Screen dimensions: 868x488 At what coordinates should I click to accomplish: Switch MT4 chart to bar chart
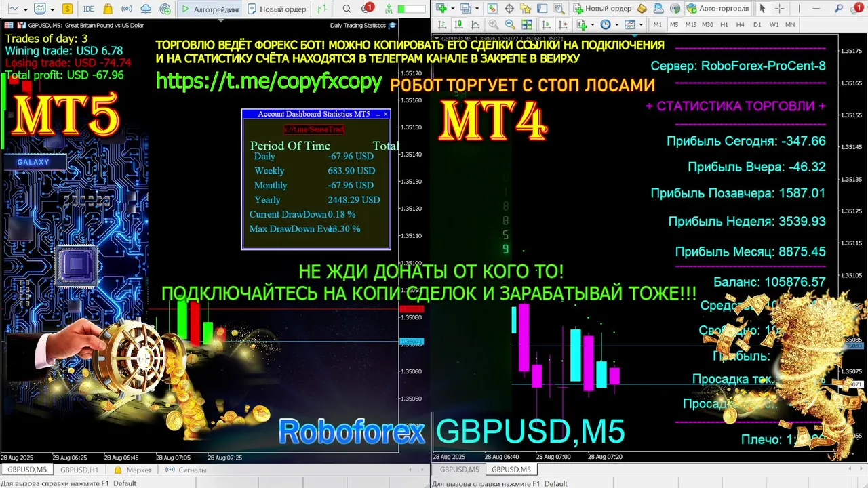(x=441, y=24)
